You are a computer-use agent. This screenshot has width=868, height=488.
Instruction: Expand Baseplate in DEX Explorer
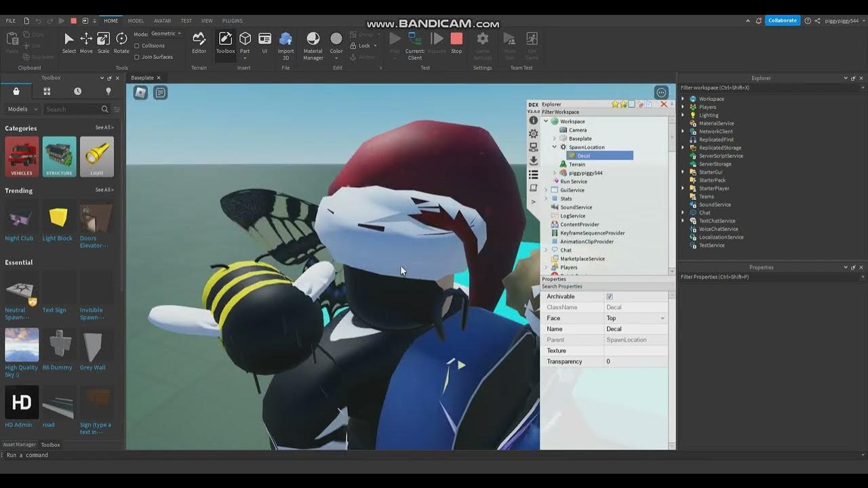pos(554,138)
